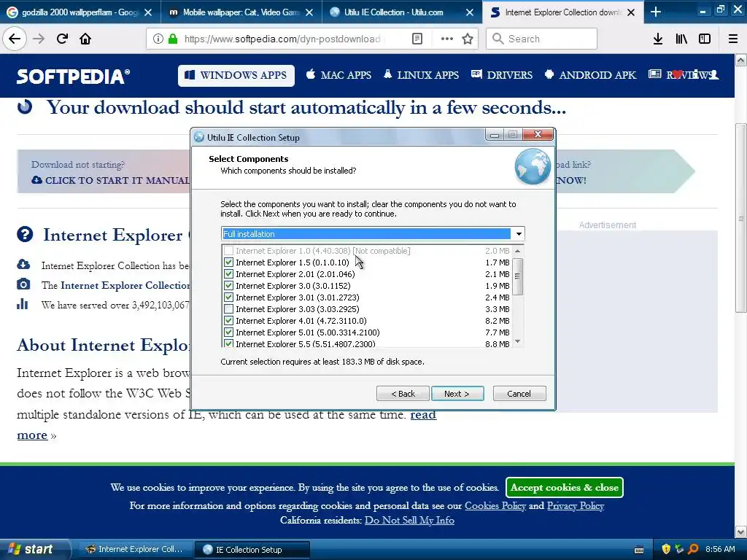Open a new tab with plus button
This screenshot has width=747, height=560.
tap(656, 12)
